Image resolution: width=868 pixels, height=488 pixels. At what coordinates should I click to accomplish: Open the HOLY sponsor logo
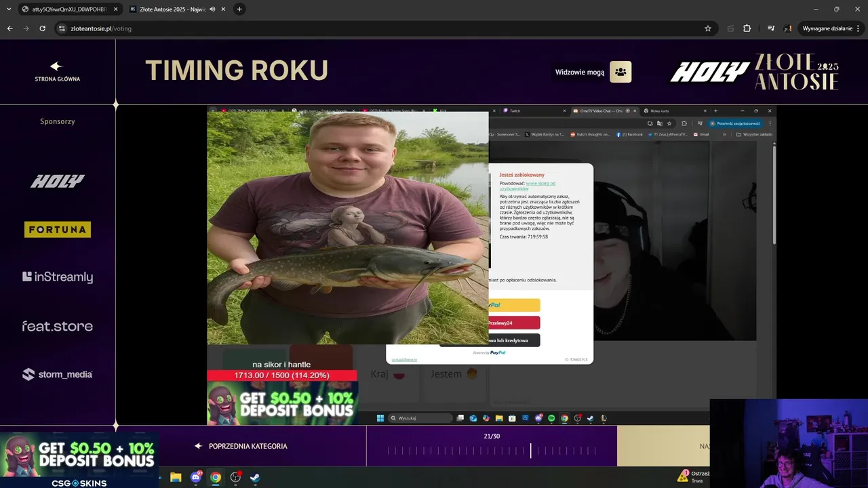(58, 181)
